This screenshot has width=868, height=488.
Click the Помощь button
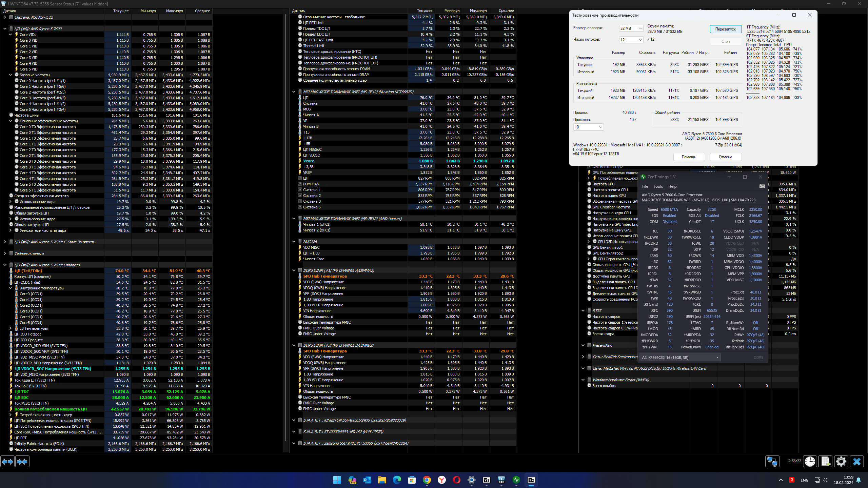[x=689, y=157]
